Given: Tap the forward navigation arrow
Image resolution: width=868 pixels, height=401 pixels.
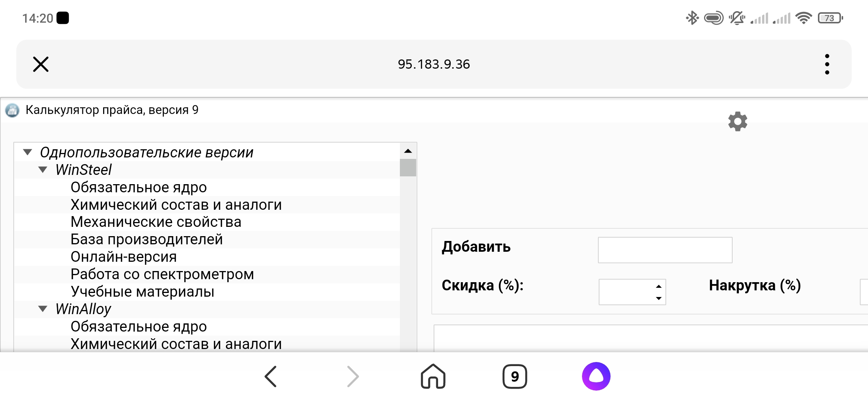Looking at the screenshot, I should point(353,376).
